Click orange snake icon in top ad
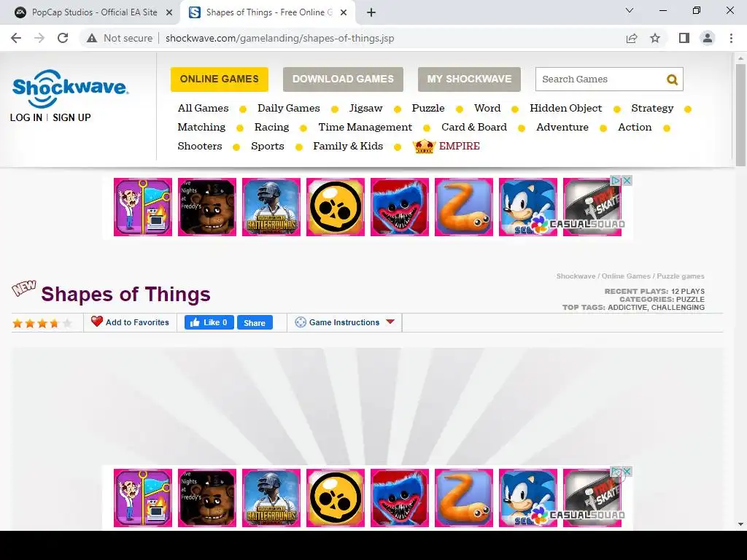 tap(463, 207)
